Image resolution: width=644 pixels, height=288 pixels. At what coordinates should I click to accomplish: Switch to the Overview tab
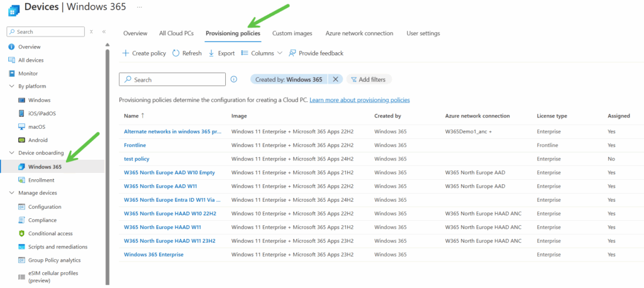(135, 33)
